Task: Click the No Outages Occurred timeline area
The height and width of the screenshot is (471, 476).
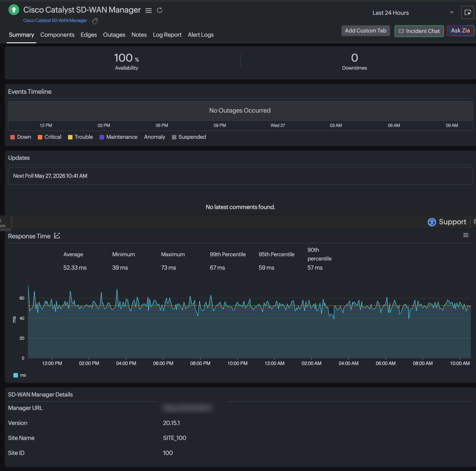Action: click(240, 111)
